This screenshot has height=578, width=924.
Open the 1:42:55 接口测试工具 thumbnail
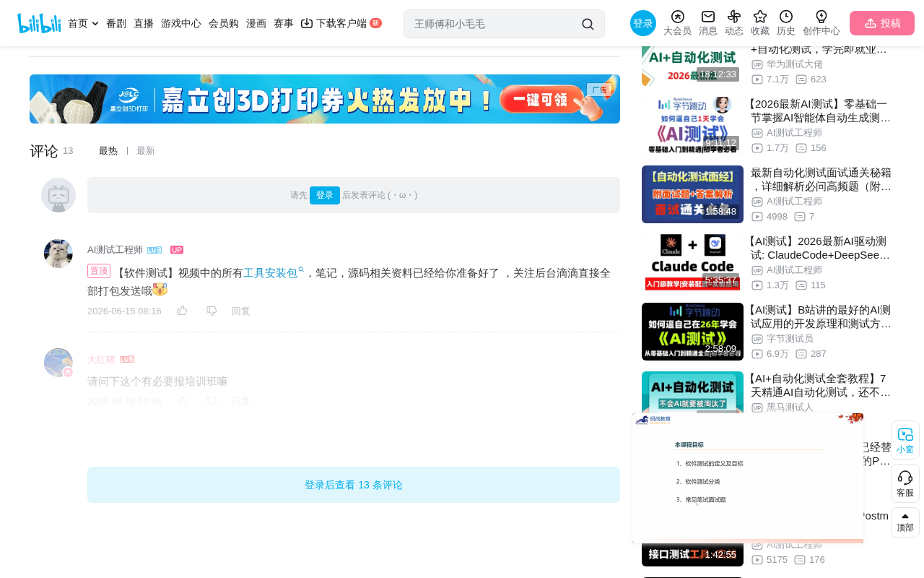coord(692,555)
